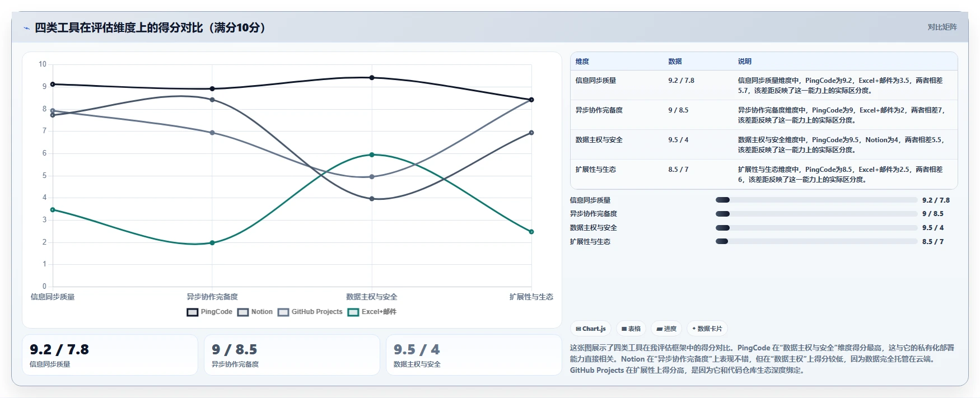Click the panel title 四类工具在评估维度上的得分对比
The width and height of the screenshot is (980, 398).
pyautogui.click(x=151, y=27)
